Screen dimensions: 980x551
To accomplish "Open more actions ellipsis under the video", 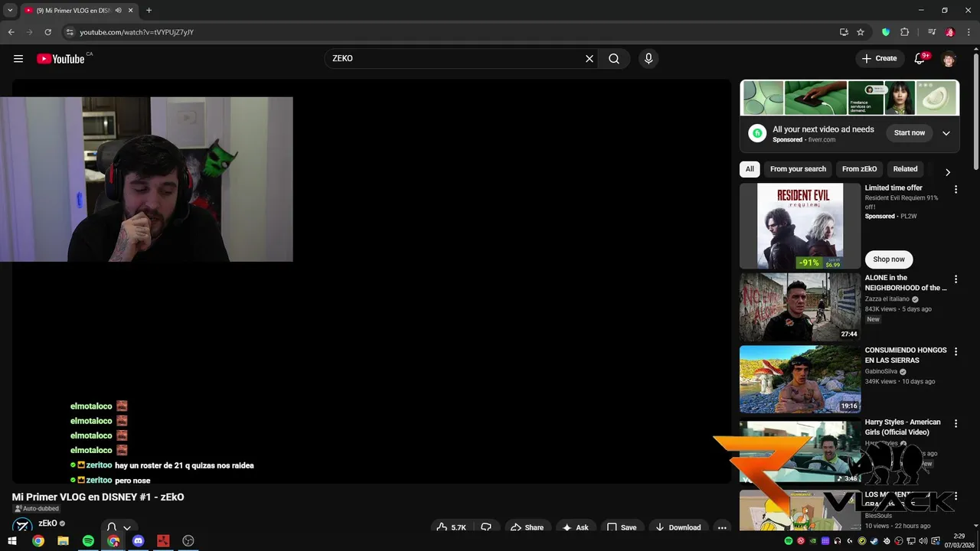I will click(x=722, y=527).
